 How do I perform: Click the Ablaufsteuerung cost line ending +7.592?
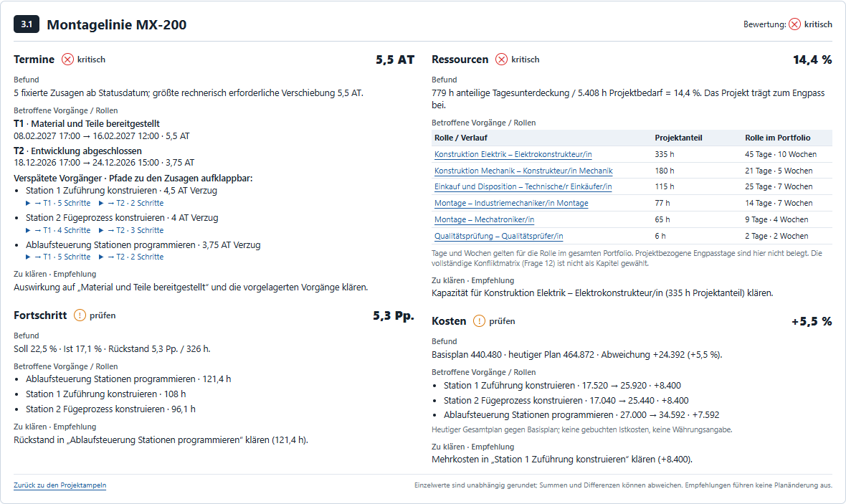coord(581,415)
